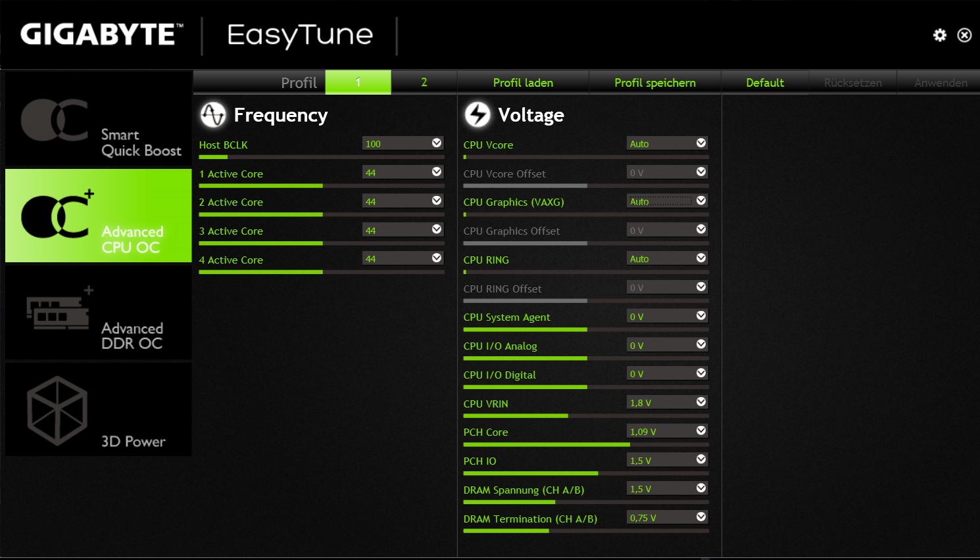Click the DRAM Termination voltage slider
The image size is (980, 560).
586,531
